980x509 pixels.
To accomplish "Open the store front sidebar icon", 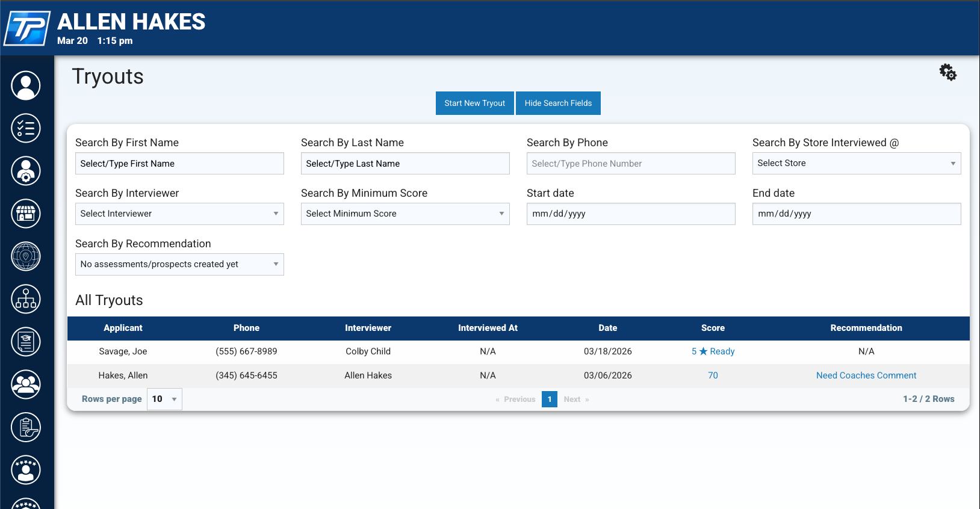I will coord(26,214).
